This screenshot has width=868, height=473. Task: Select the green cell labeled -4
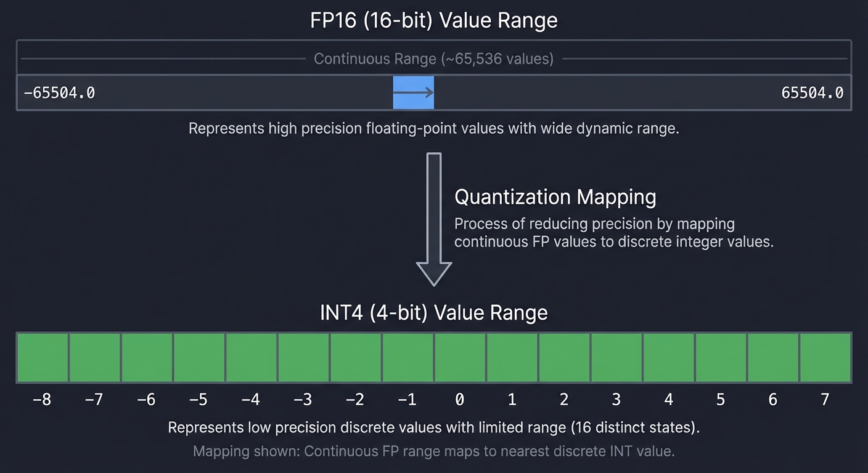(x=250, y=357)
